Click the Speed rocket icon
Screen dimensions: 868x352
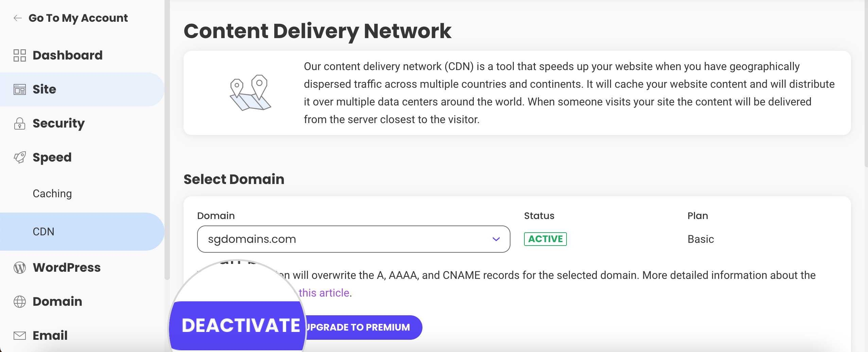pyautogui.click(x=20, y=157)
